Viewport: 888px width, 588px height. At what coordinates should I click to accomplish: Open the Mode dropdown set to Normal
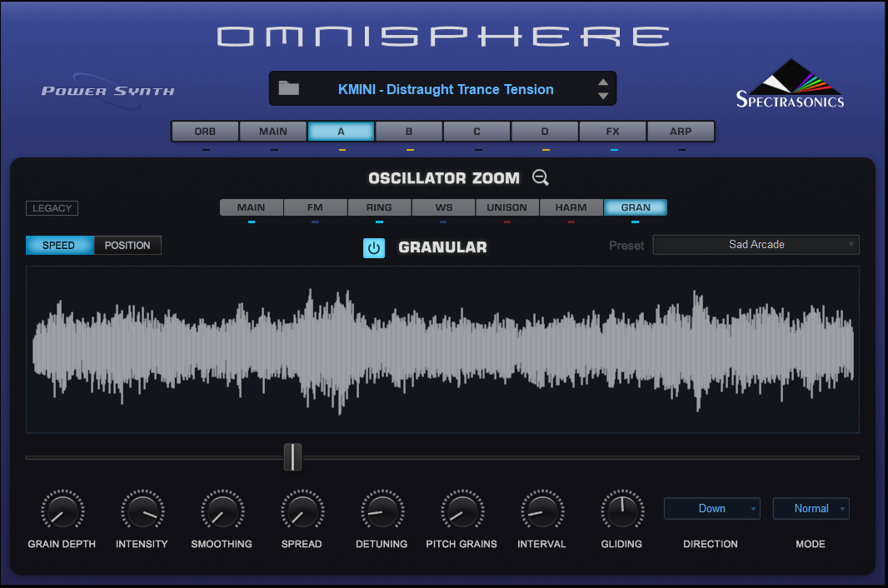tap(811, 509)
